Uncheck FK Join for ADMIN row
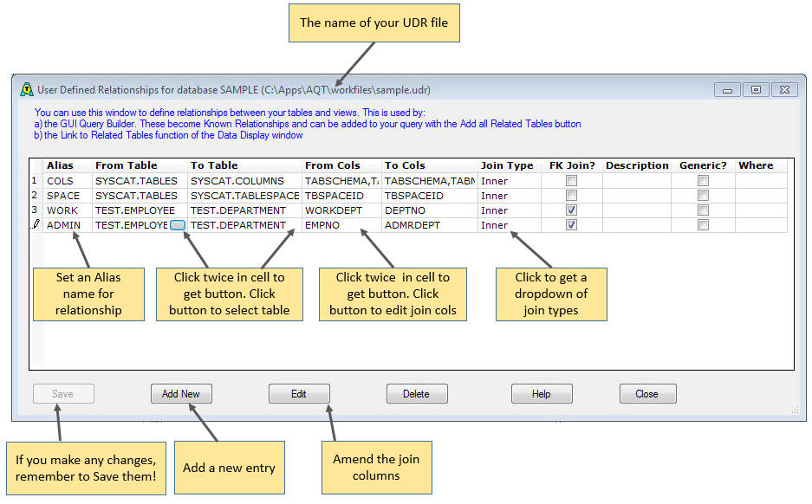Viewport: 812px width, 504px height. pyautogui.click(x=571, y=225)
